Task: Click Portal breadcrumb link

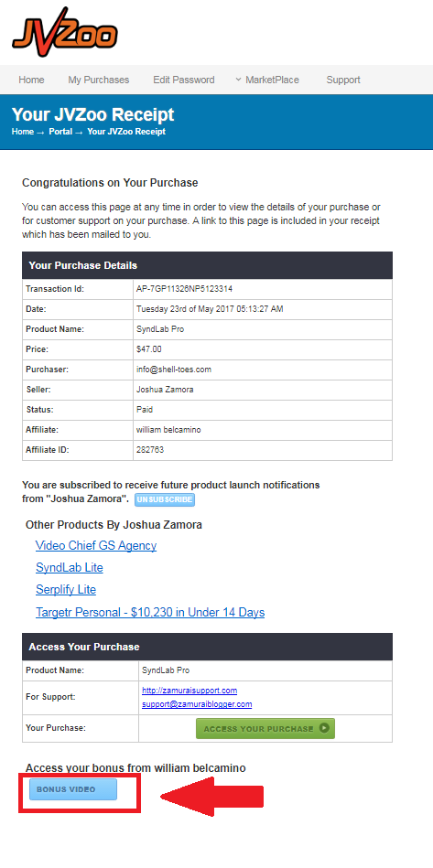Action: (60, 132)
